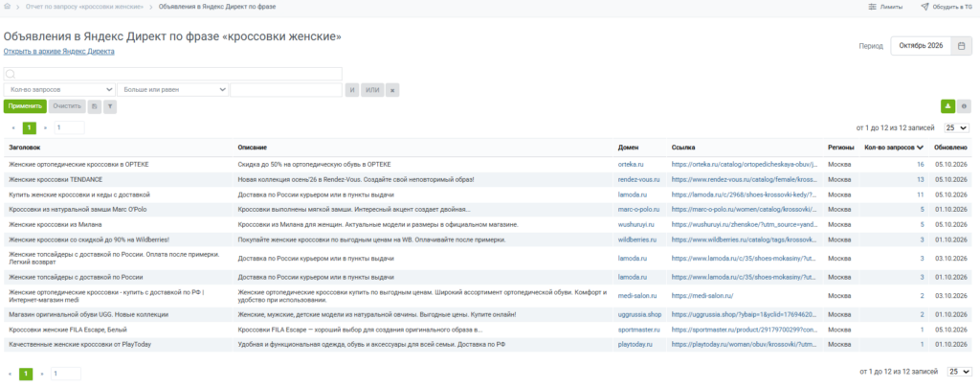
Task: Click Очистить button
Action: pyautogui.click(x=67, y=106)
